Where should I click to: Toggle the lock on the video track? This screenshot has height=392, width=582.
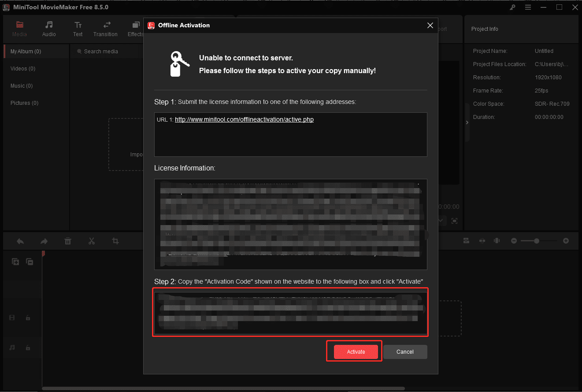[28, 317]
